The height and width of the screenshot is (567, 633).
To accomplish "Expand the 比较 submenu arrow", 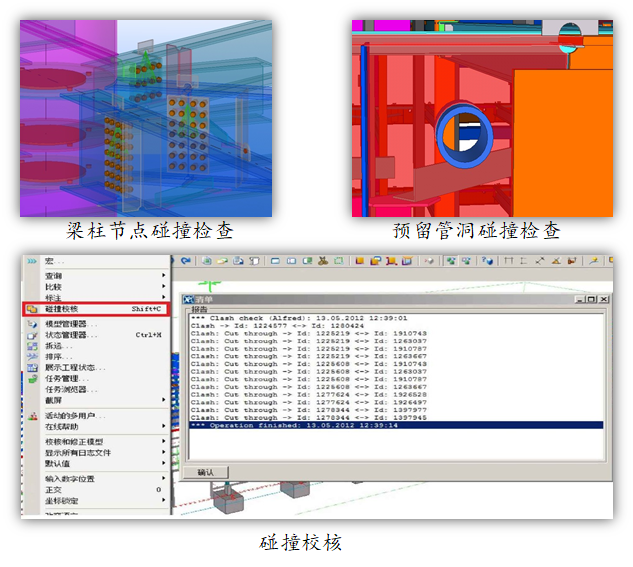I will tap(163, 286).
